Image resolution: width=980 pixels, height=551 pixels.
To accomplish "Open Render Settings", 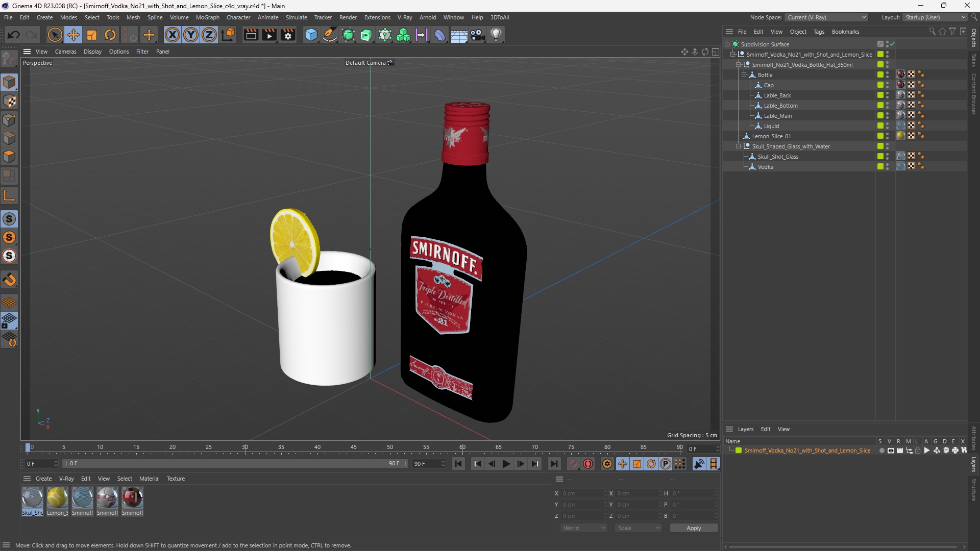I will [288, 35].
